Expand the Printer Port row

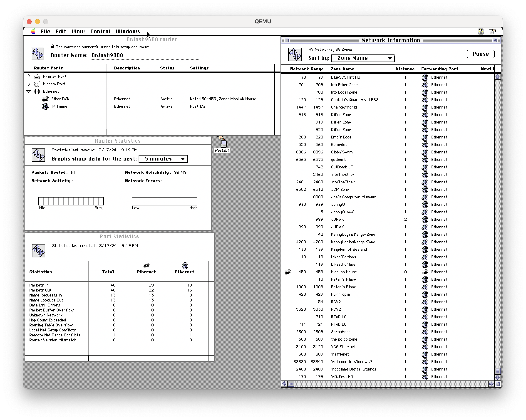click(29, 76)
